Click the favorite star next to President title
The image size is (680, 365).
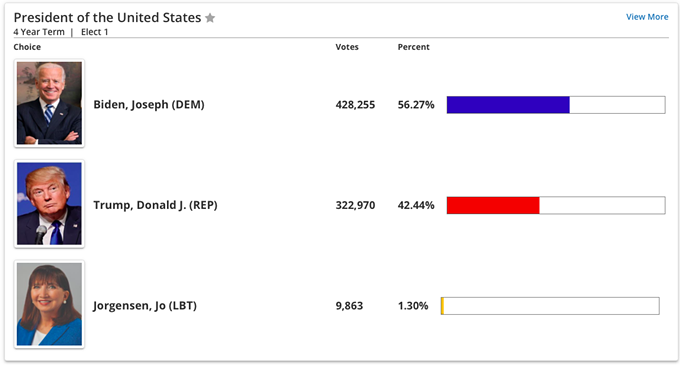point(210,18)
